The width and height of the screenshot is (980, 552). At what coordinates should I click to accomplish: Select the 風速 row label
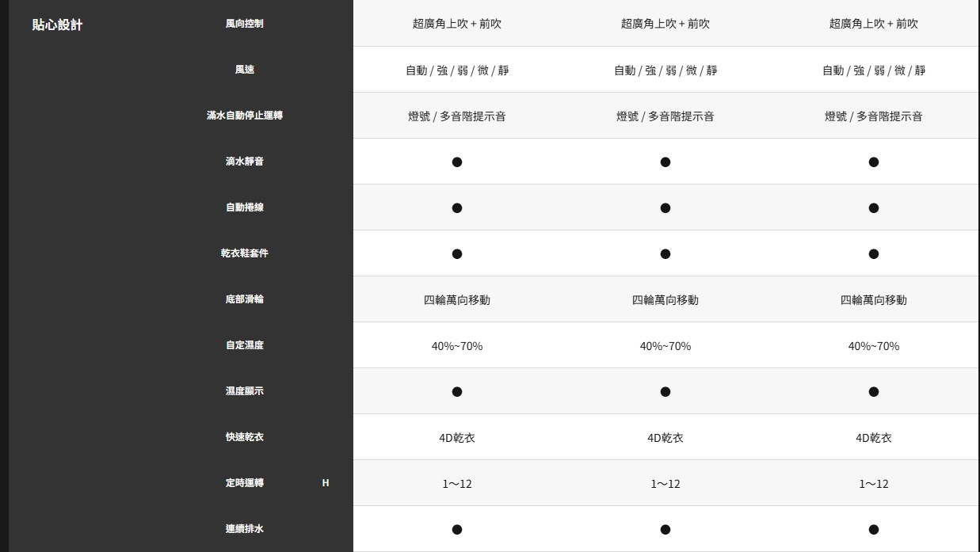click(x=244, y=70)
